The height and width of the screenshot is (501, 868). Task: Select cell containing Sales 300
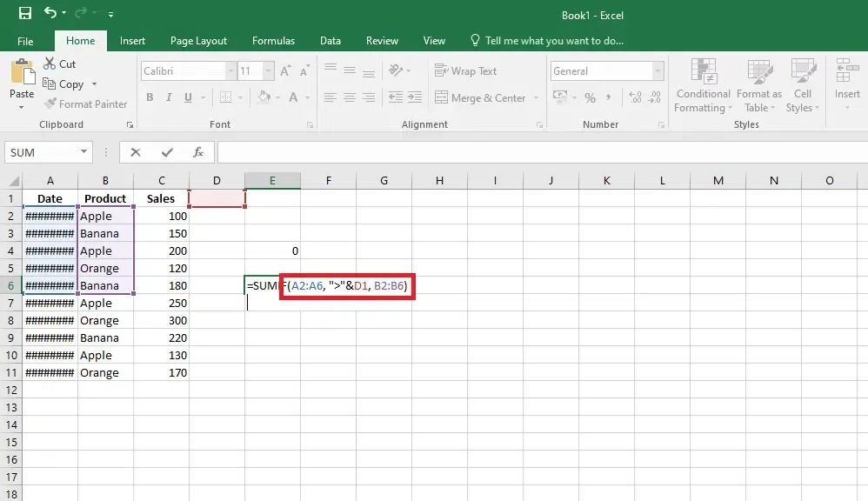point(161,321)
